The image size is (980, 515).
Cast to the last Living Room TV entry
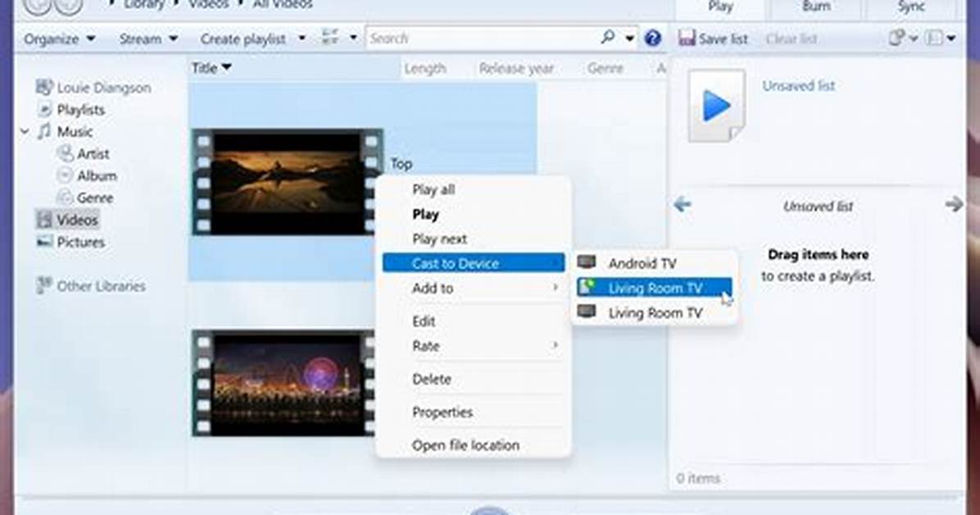(654, 313)
